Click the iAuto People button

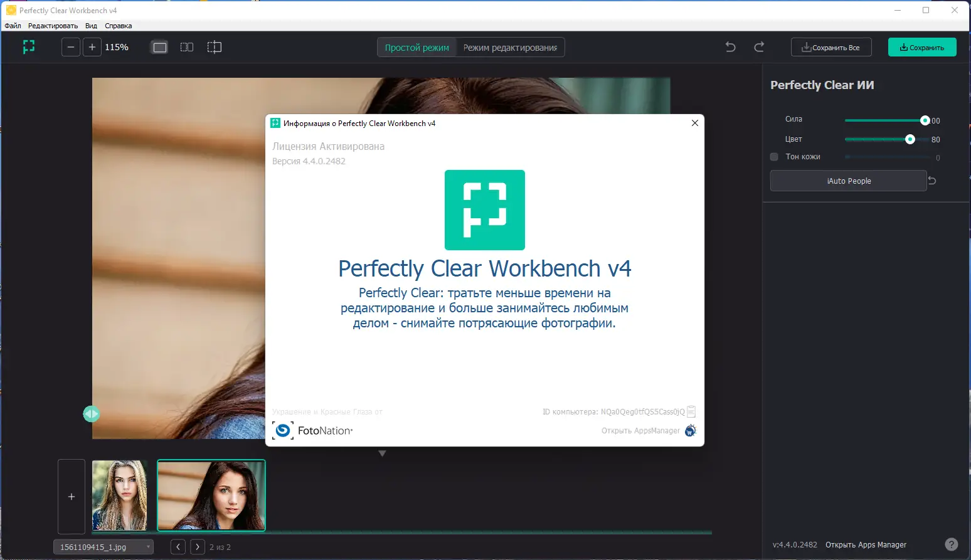[848, 181]
